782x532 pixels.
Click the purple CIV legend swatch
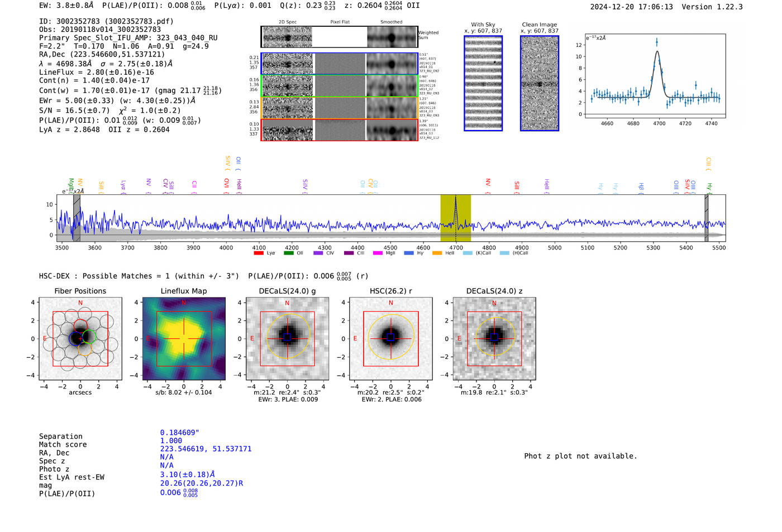318,253
